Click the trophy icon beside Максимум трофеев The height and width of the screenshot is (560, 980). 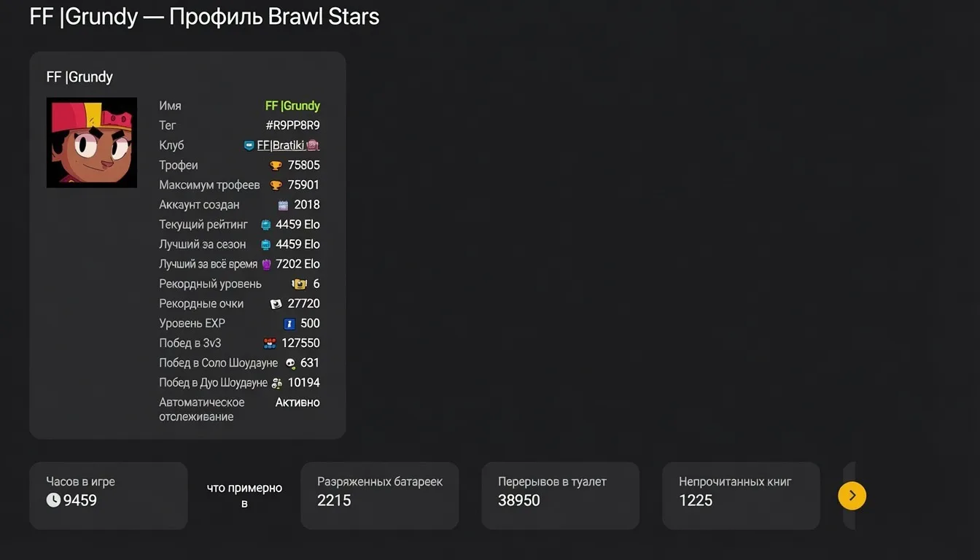(276, 185)
